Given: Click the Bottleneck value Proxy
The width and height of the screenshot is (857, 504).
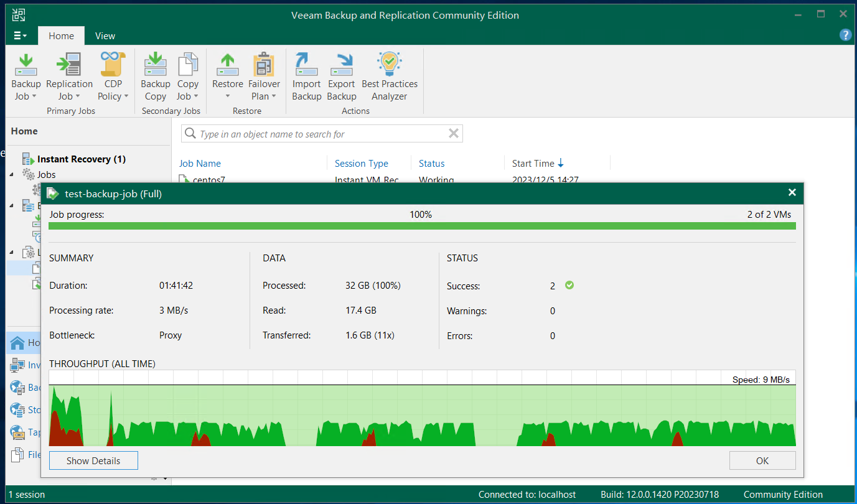Looking at the screenshot, I should click(x=171, y=335).
